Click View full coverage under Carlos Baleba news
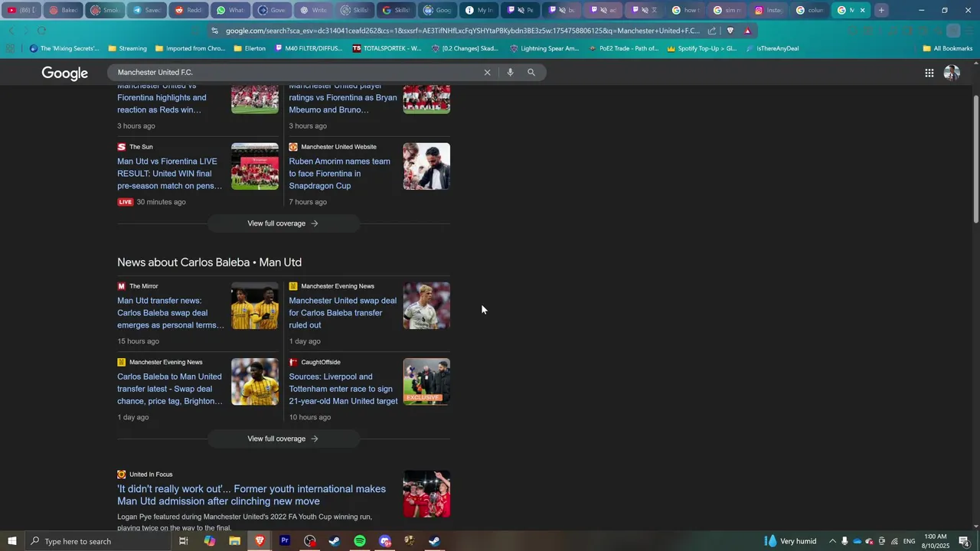Screen dimensions: 980x551 pos(283,439)
